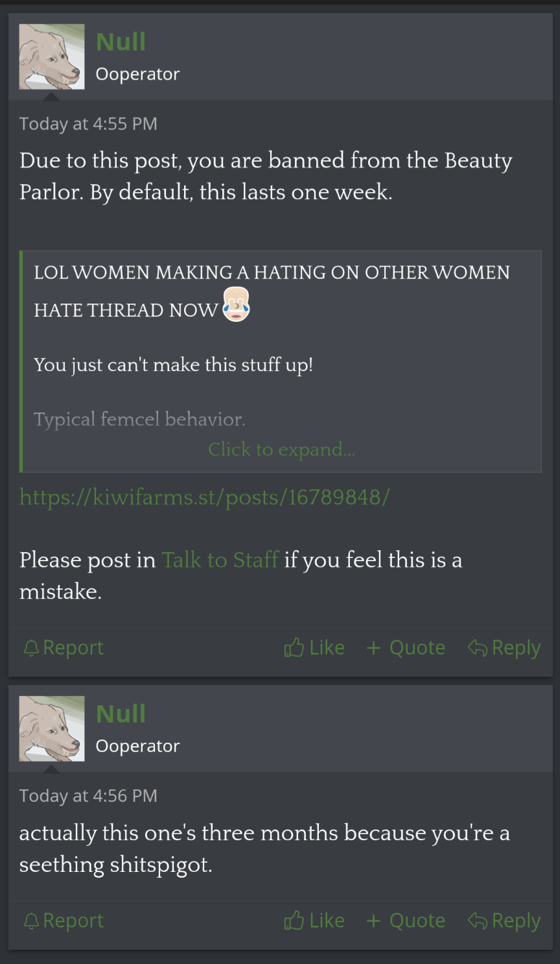Screen dimensions: 560x964
Task: Click bell Report icon in second post
Action: coord(31,921)
